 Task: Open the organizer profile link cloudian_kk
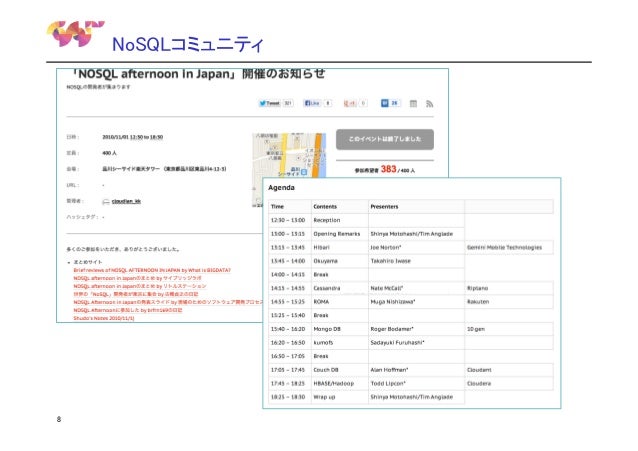click(x=126, y=201)
